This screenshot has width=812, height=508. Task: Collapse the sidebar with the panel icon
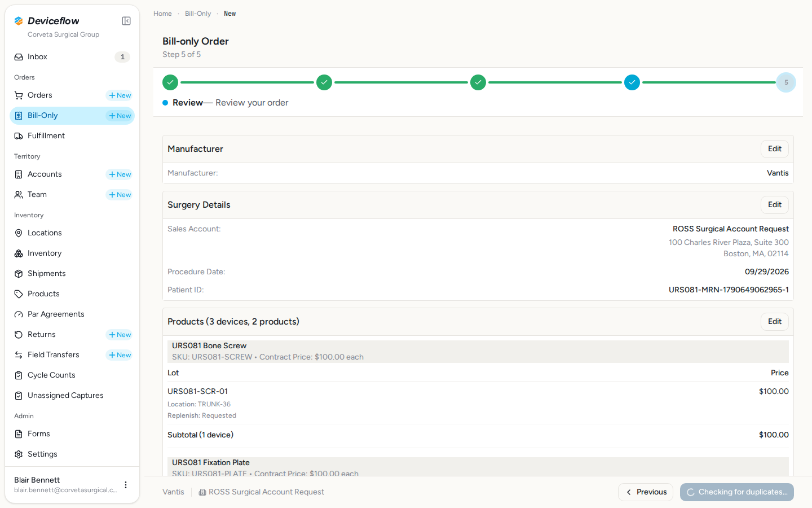[x=126, y=21]
